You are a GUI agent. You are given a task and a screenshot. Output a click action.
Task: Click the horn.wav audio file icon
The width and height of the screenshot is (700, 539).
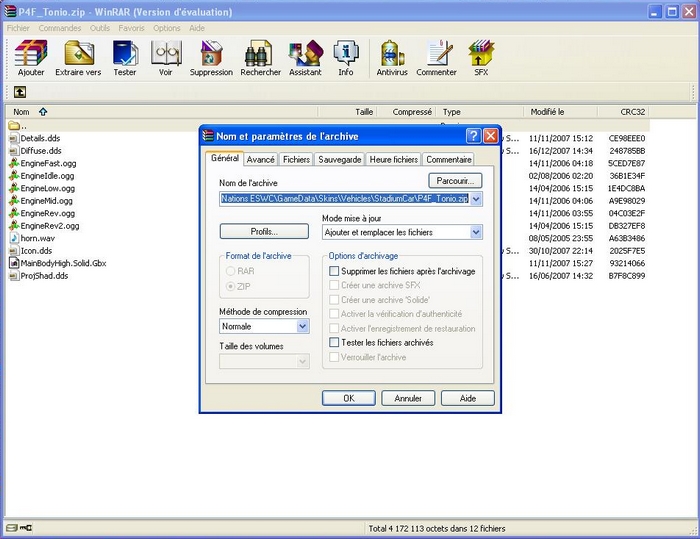14,238
